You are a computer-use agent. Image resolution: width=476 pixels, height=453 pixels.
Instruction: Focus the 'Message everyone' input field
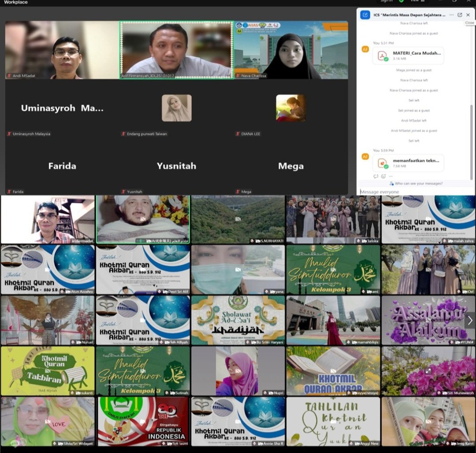414,192
